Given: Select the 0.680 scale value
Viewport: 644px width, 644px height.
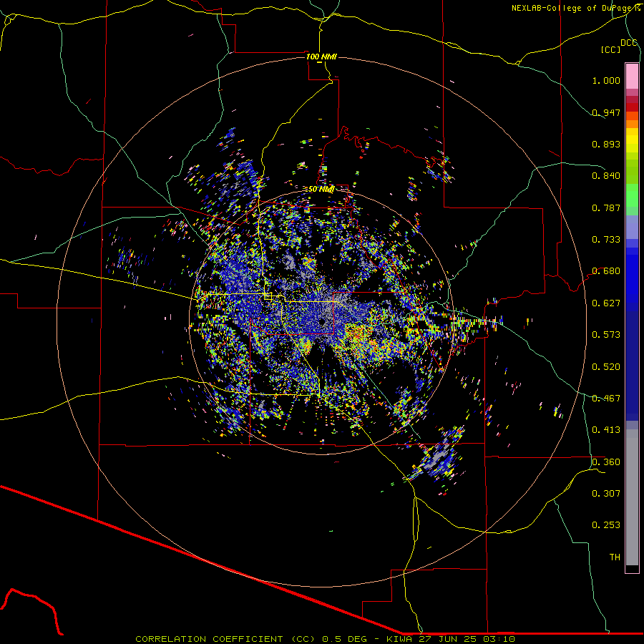Looking at the screenshot, I should [606, 271].
